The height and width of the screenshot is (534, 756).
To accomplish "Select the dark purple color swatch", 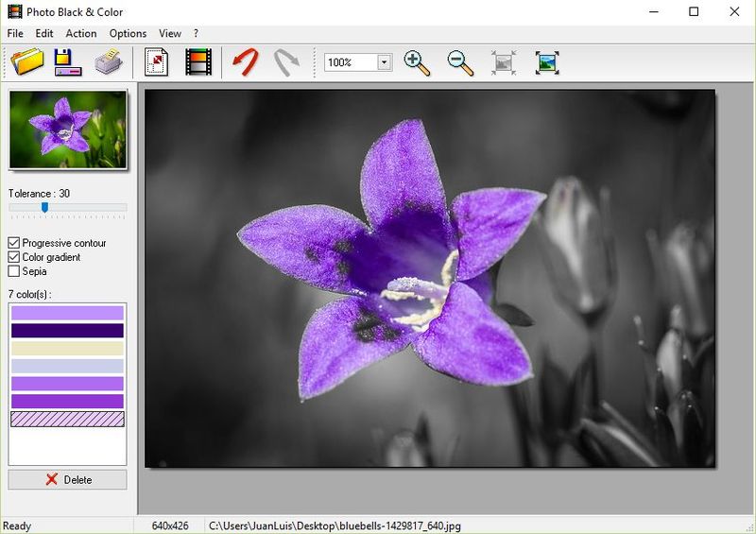I will (x=67, y=331).
